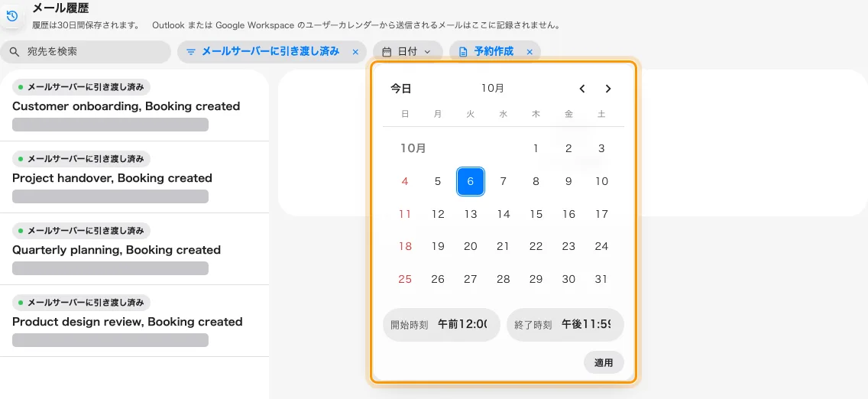Select October 14 in calendar

coord(504,213)
